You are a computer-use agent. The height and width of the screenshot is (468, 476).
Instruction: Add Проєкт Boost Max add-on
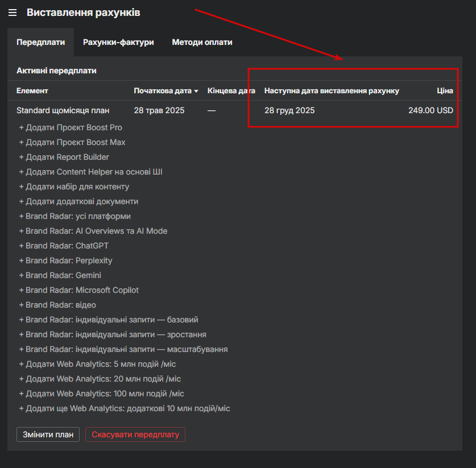72,142
